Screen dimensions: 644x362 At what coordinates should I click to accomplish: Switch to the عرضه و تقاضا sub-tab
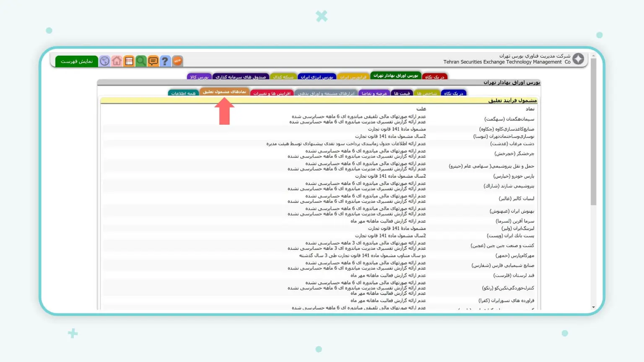(374, 93)
